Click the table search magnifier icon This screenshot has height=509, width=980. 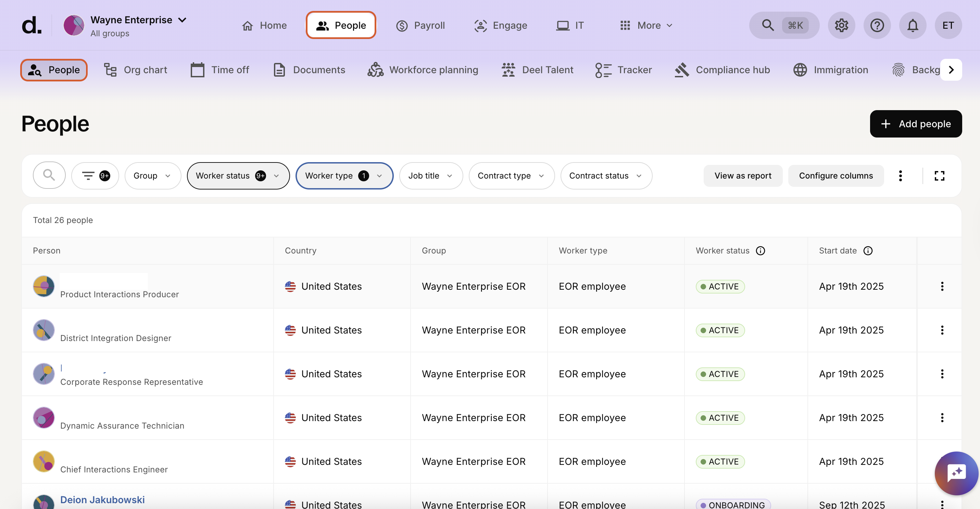pyautogui.click(x=49, y=175)
